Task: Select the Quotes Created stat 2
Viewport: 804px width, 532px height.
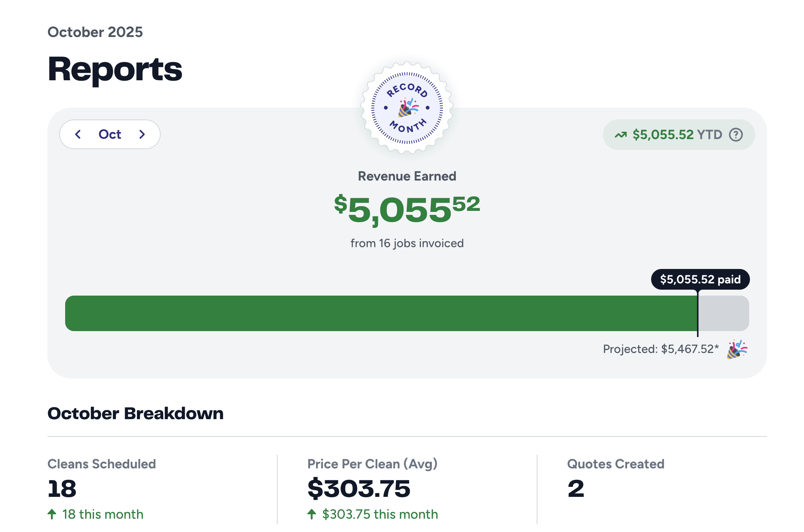Action: 576,488
